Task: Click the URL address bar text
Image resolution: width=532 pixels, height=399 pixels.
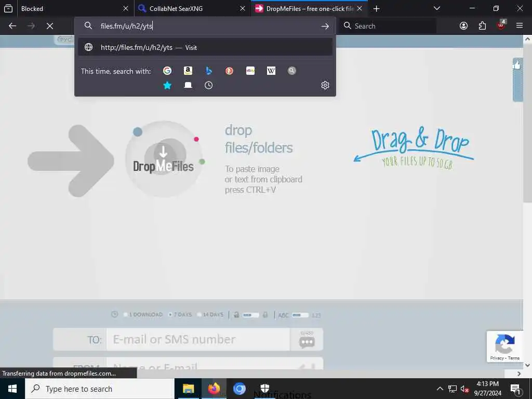Action: click(x=127, y=26)
